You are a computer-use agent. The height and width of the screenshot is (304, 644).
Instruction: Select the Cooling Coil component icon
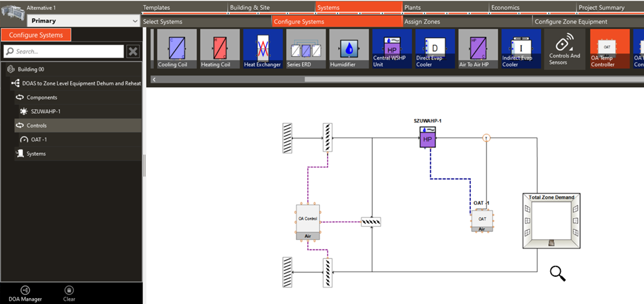(x=176, y=48)
